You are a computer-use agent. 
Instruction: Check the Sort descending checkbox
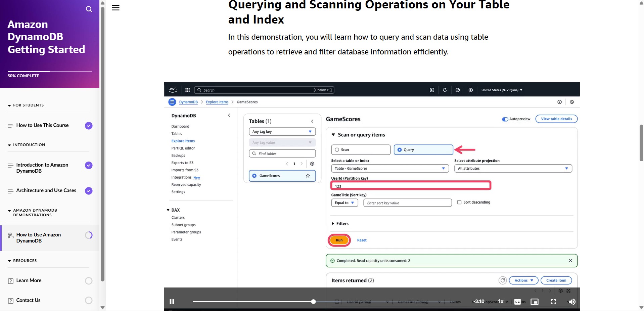459,202
